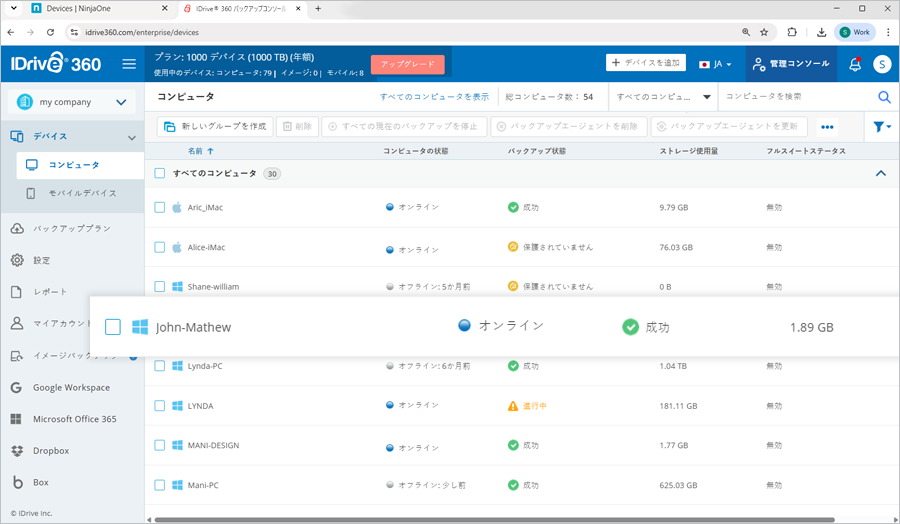
Task: Click the コンピュータを検索 search field
Action: (795, 97)
